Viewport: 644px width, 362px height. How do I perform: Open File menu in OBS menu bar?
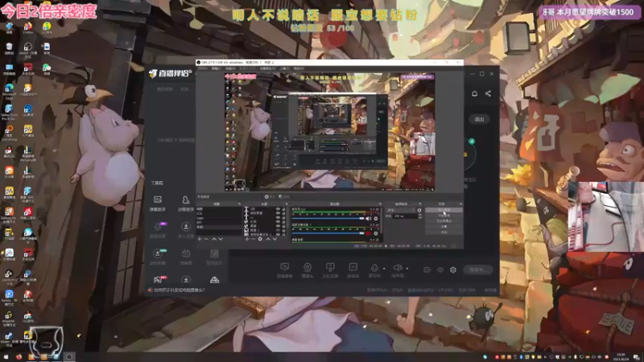pyautogui.click(x=203, y=68)
